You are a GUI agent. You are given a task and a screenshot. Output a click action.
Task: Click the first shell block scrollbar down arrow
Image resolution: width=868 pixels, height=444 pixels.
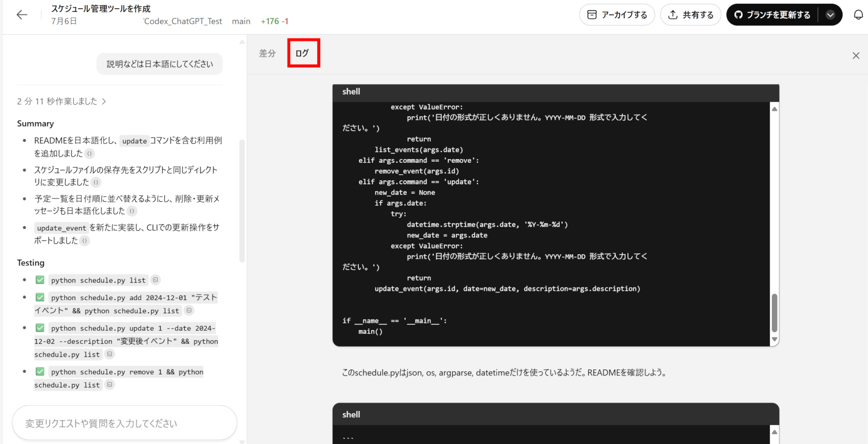[x=774, y=339]
